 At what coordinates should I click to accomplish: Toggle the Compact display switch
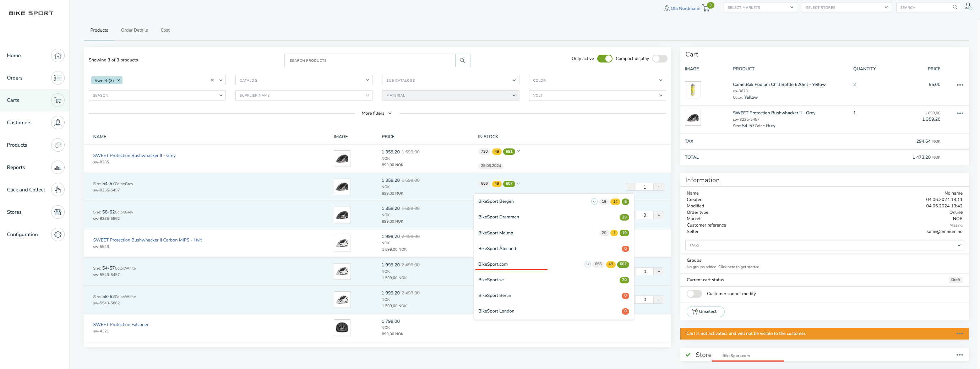pyautogui.click(x=660, y=59)
